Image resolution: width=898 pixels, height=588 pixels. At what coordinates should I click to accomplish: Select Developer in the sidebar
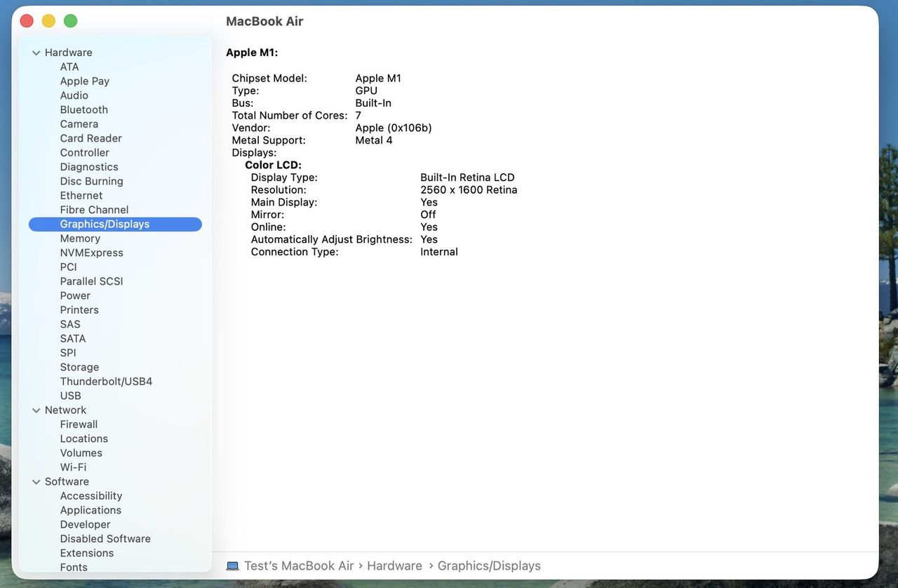[x=86, y=525]
